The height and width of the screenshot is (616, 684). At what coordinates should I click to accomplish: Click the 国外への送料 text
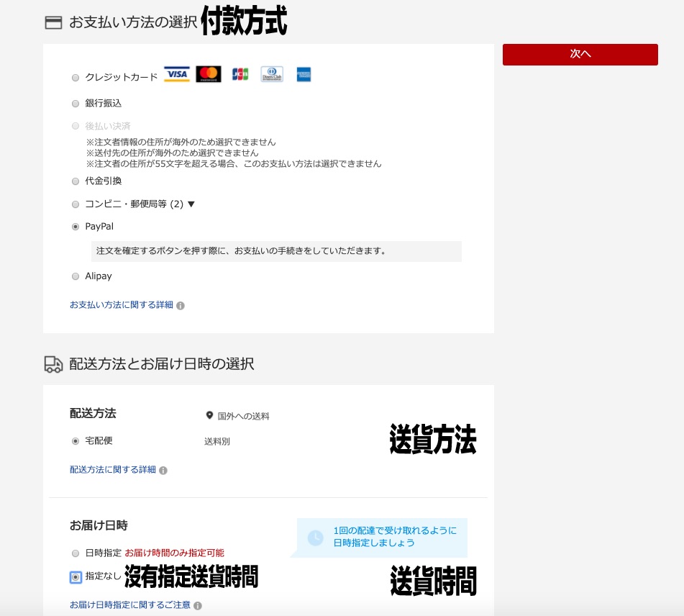pyautogui.click(x=243, y=416)
